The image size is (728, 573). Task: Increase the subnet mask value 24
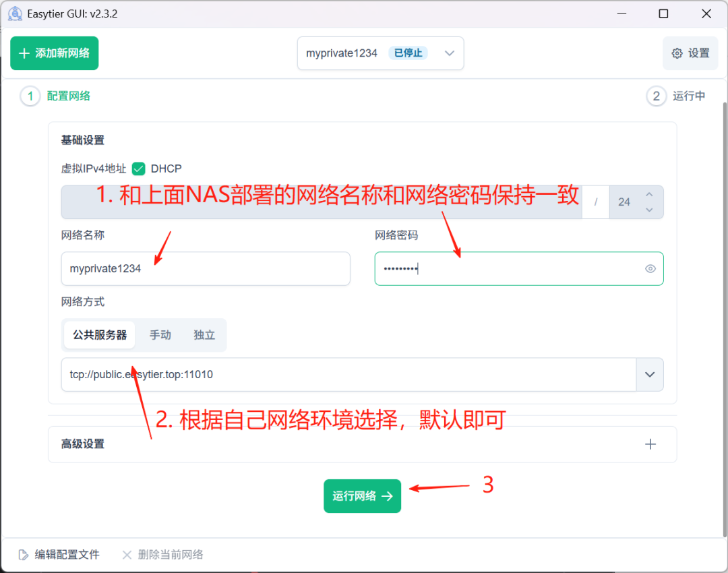point(649,194)
